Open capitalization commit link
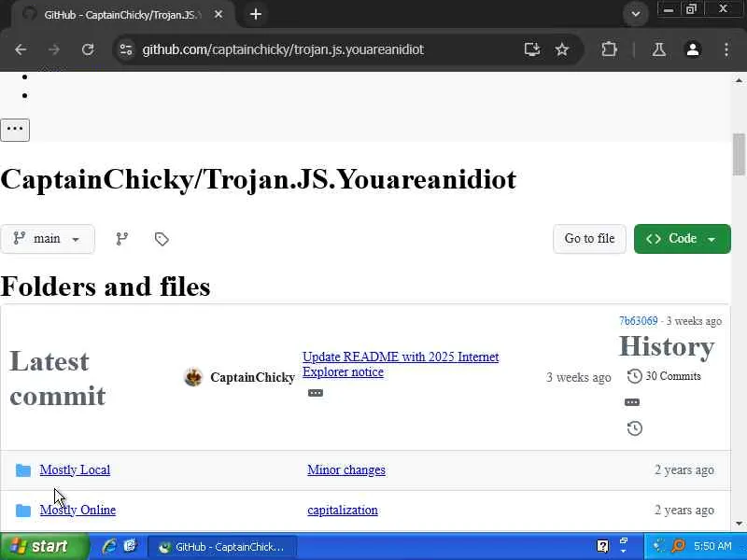 click(x=343, y=510)
